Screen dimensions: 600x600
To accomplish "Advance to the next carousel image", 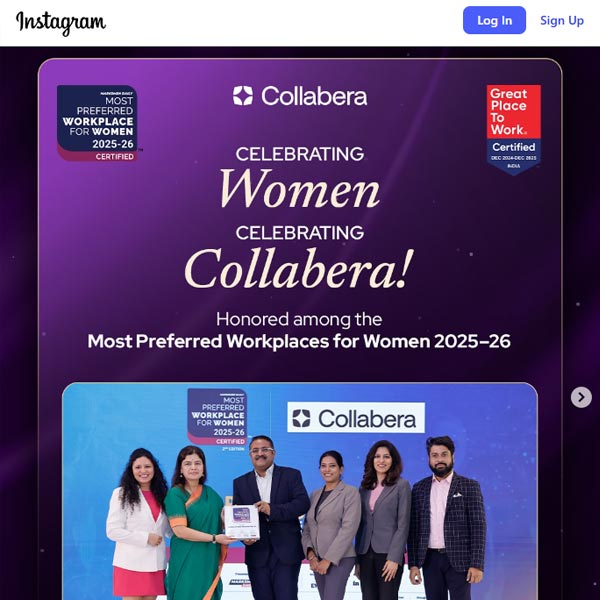I will coord(581,397).
